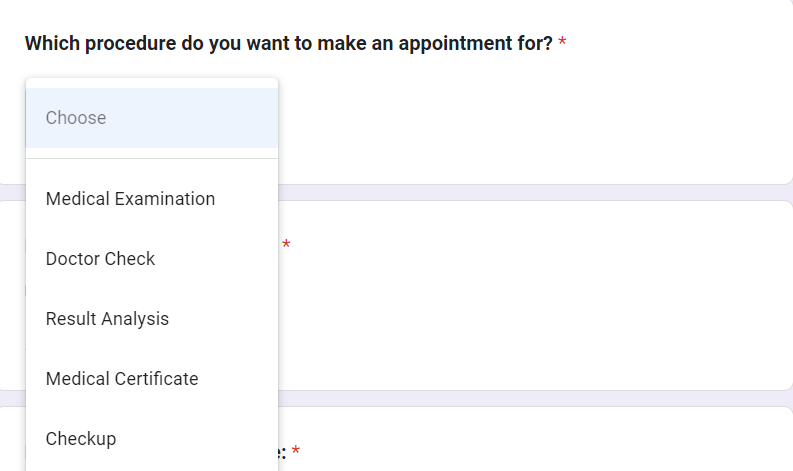This screenshot has width=793, height=471.
Task: Click the partially hidden label text on the bottom card
Action: point(282,453)
